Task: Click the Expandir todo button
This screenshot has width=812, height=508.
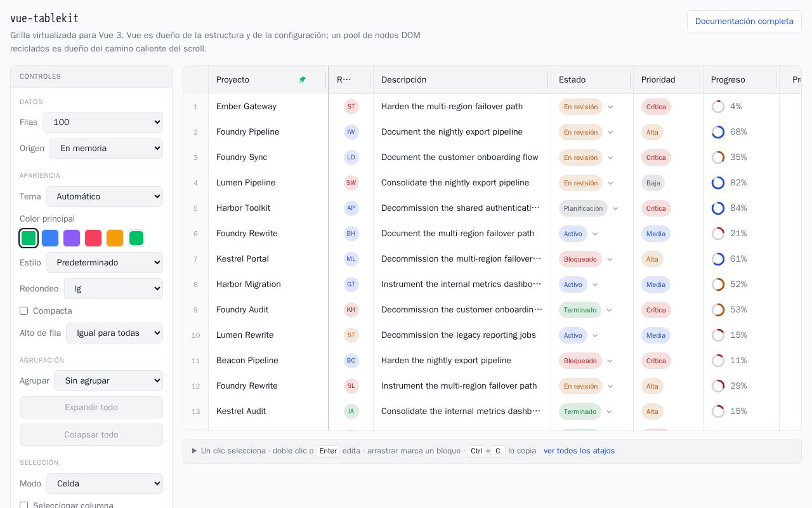Action: pos(91,408)
